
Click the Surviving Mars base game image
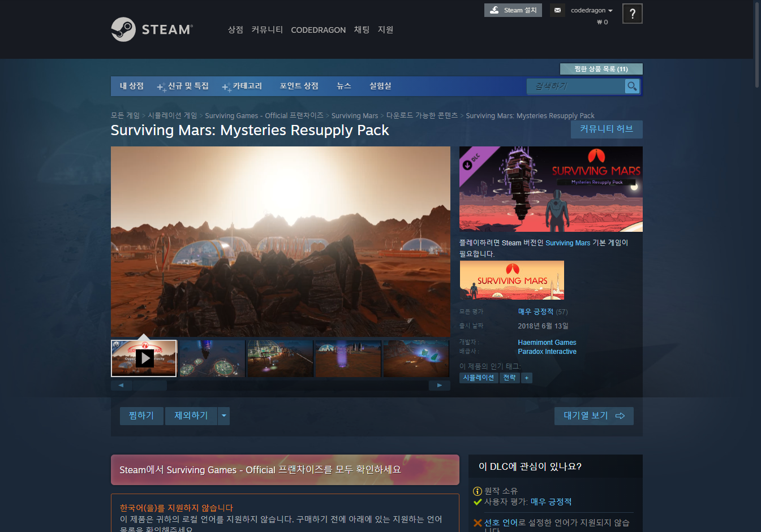[512, 280]
